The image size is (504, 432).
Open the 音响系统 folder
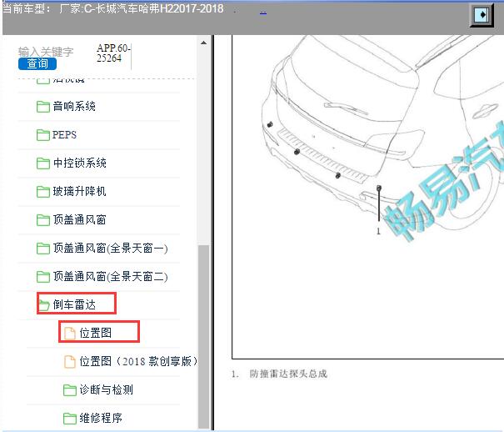[74, 106]
